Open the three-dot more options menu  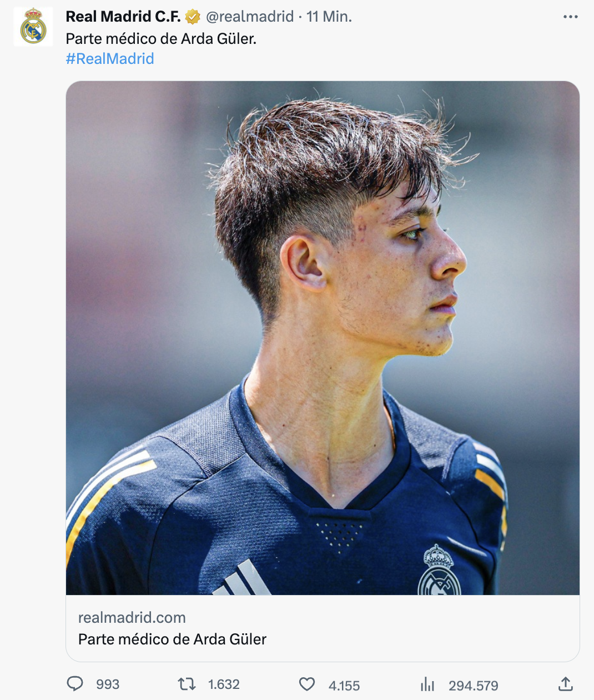pyautogui.click(x=570, y=17)
